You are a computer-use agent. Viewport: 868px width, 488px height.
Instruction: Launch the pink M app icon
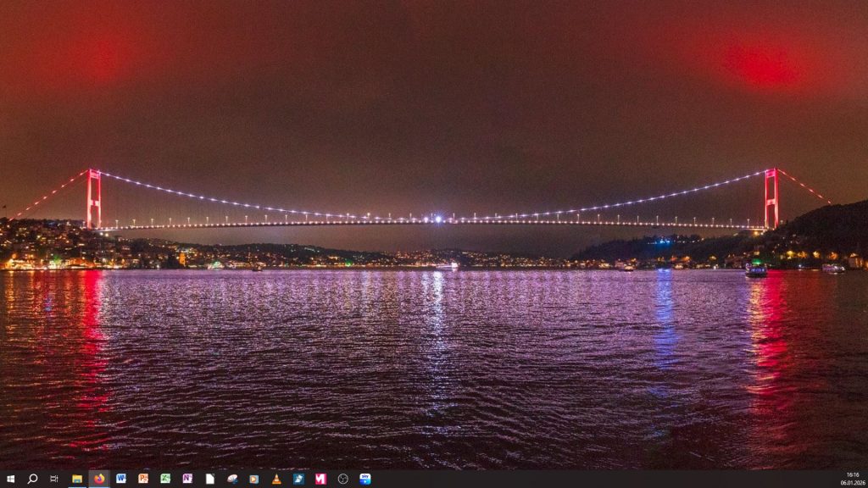pos(320,479)
